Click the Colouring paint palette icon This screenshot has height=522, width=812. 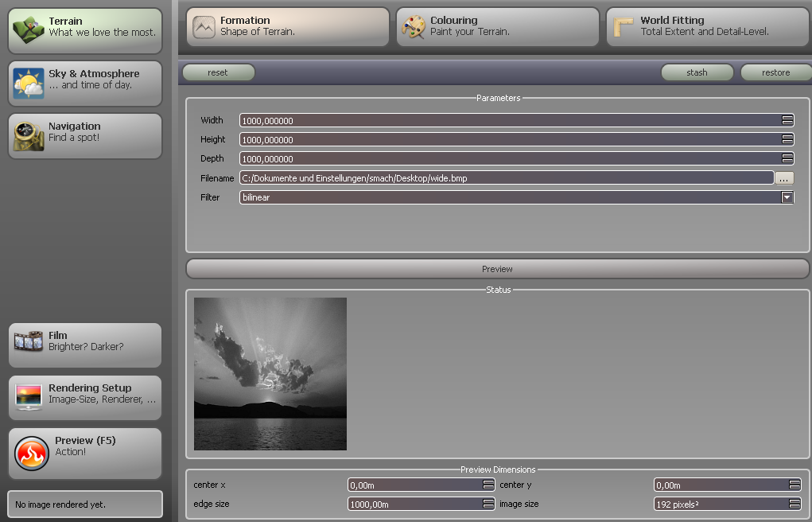[x=414, y=27]
